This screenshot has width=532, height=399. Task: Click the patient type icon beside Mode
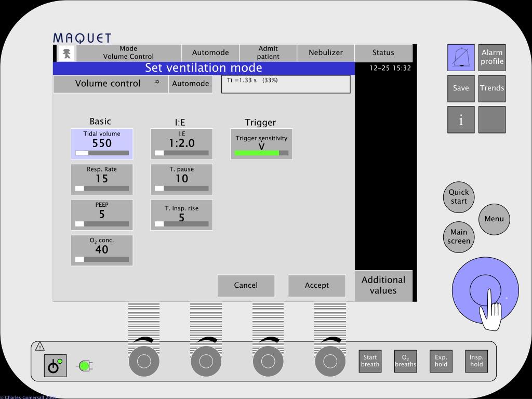click(x=66, y=54)
